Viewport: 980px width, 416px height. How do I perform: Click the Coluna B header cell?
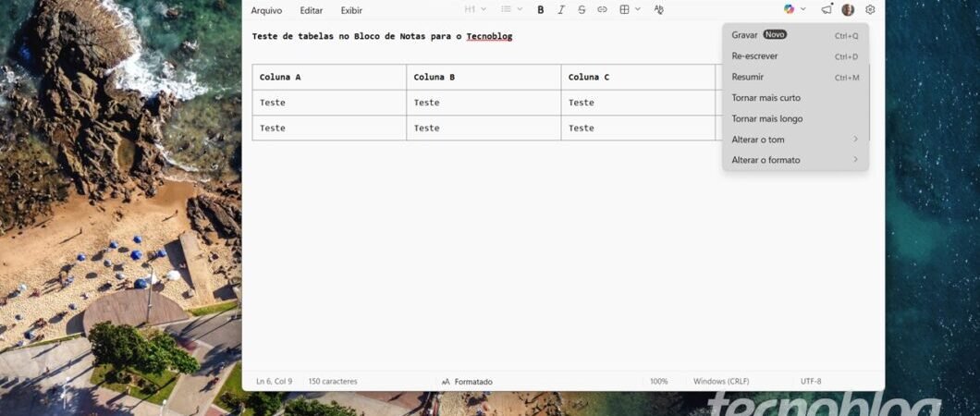484,78
